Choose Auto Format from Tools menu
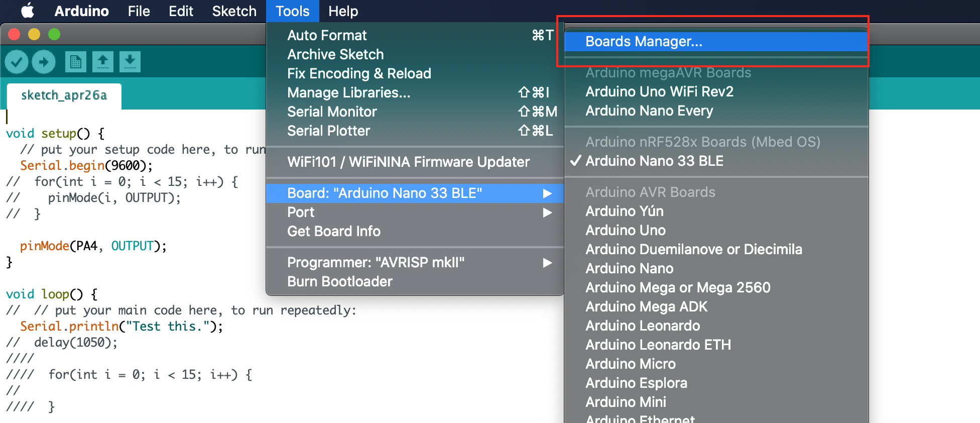 pos(415,35)
